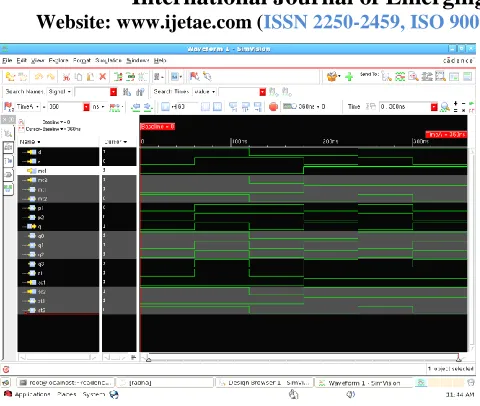Click the red stop simulation button

pyautogui.click(x=273, y=107)
